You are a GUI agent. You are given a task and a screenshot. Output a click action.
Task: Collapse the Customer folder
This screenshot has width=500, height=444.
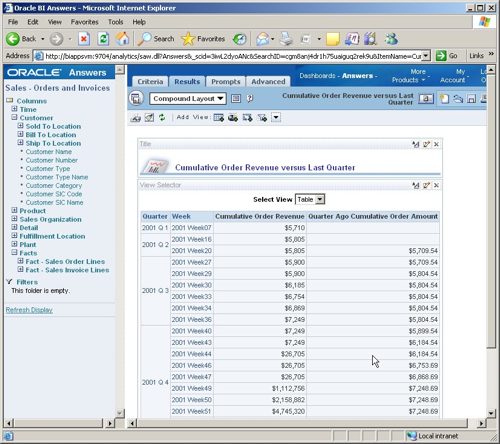tap(14, 117)
